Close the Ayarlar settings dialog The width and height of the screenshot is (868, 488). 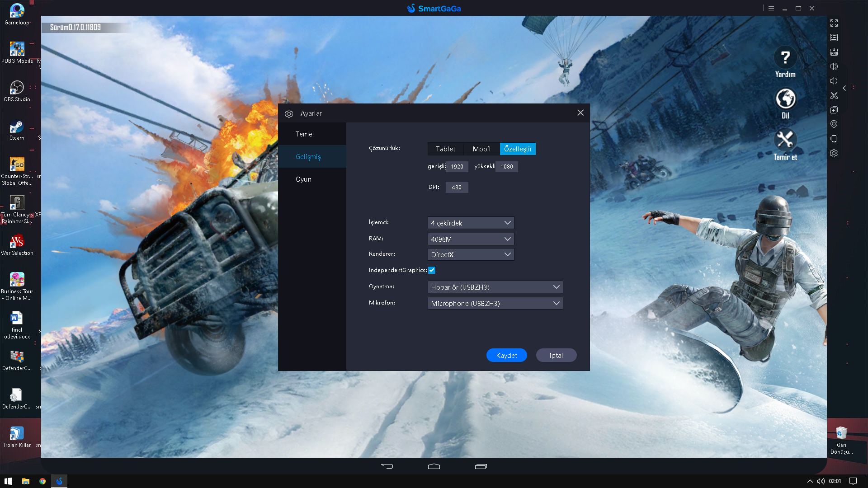tap(580, 113)
